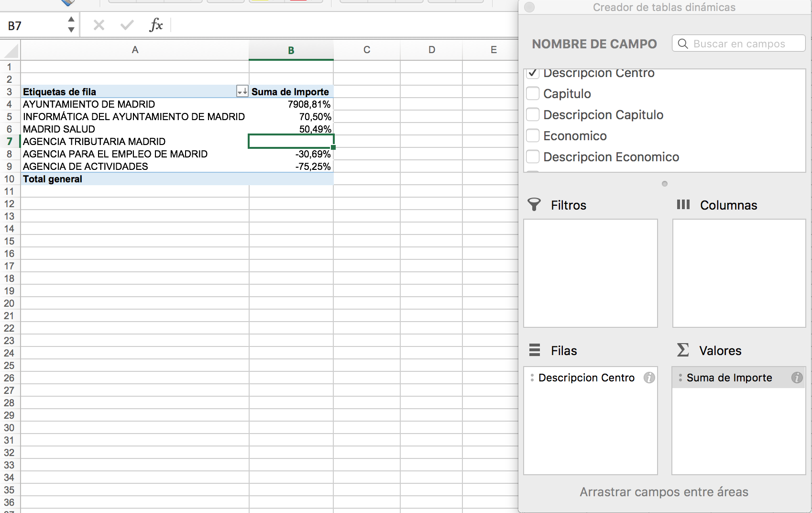Click the panel resize handle dot

664,184
